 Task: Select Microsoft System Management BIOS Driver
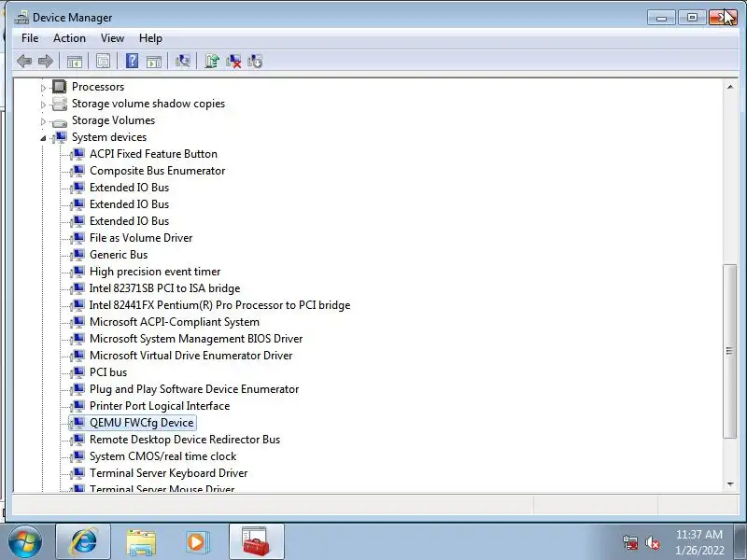click(196, 339)
